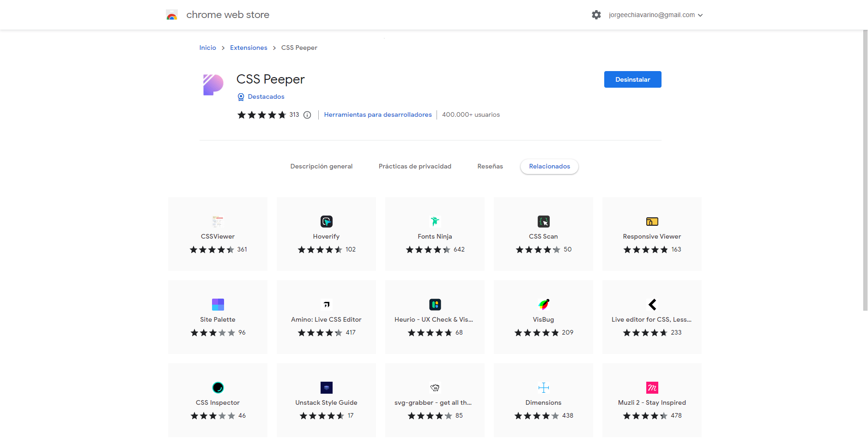Screen dimensions: 868x444
Task: Click the Chrome Web Store rainbow logo
Action: (172, 15)
